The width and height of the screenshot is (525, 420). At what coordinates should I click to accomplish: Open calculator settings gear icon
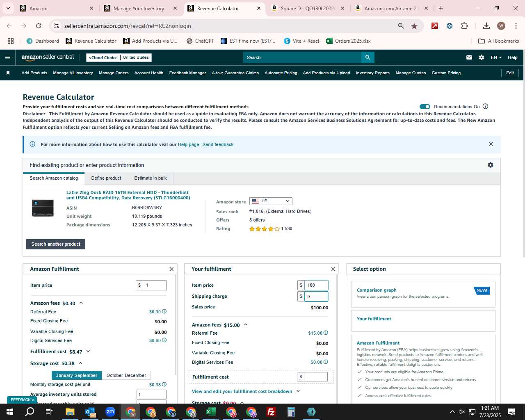coord(490,165)
